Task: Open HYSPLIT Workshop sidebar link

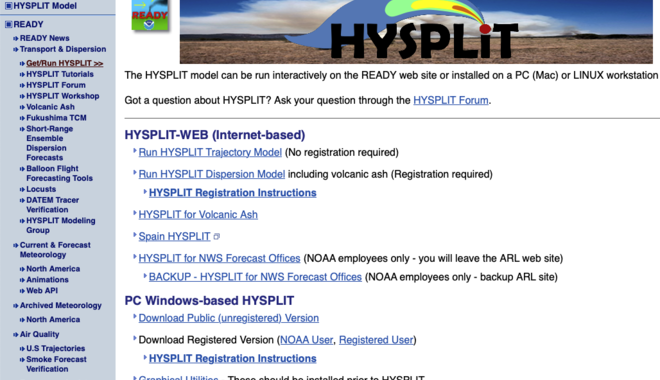Action: [63, 96]
